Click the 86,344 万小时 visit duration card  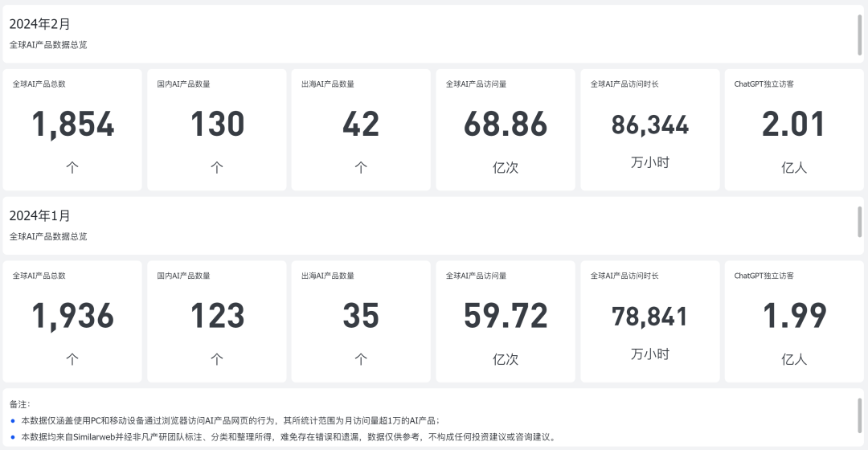click(650, 129)
